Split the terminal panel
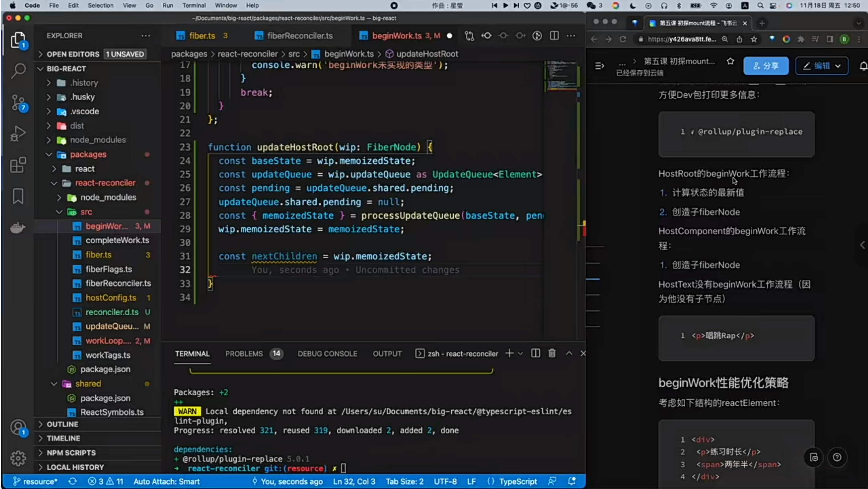The image size is (868, 489). coord(536,353)
